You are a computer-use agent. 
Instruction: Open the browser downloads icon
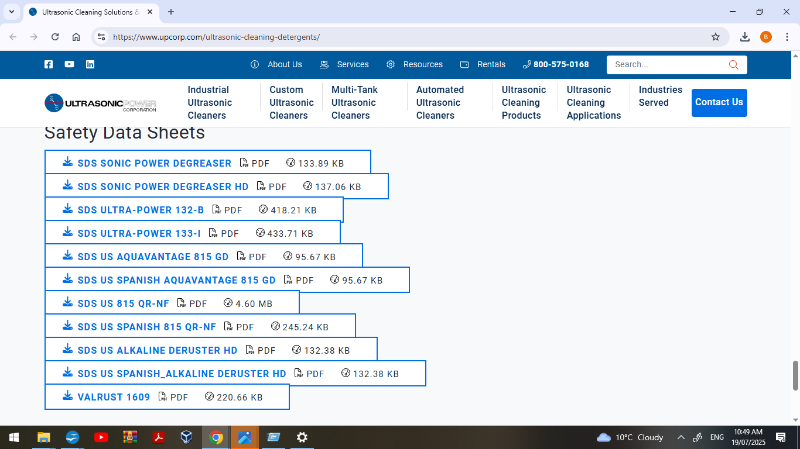pyautogui.click(x=745, y=37)
